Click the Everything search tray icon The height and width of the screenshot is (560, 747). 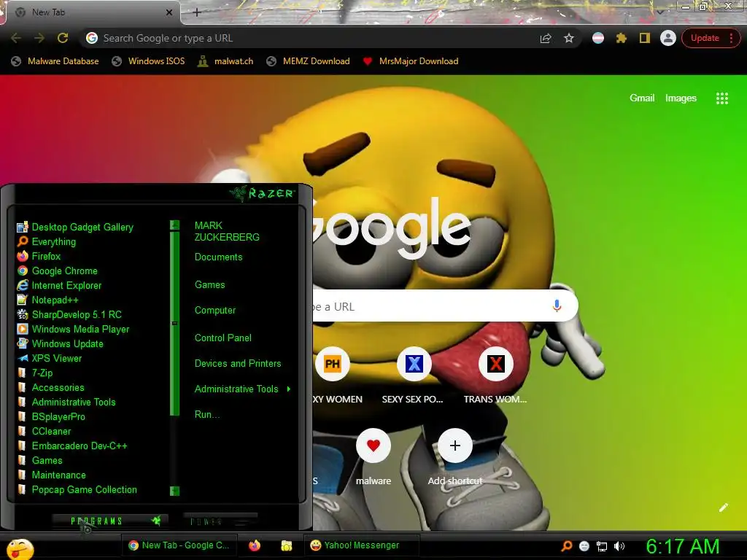point(566,546)
